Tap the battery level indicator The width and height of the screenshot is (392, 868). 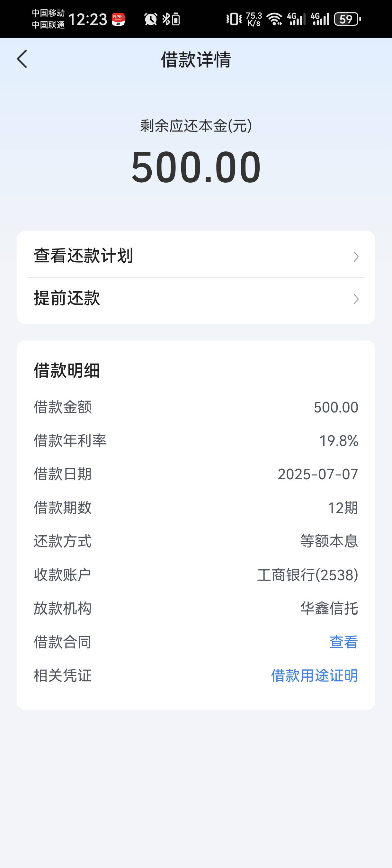(x=347, y=19)
